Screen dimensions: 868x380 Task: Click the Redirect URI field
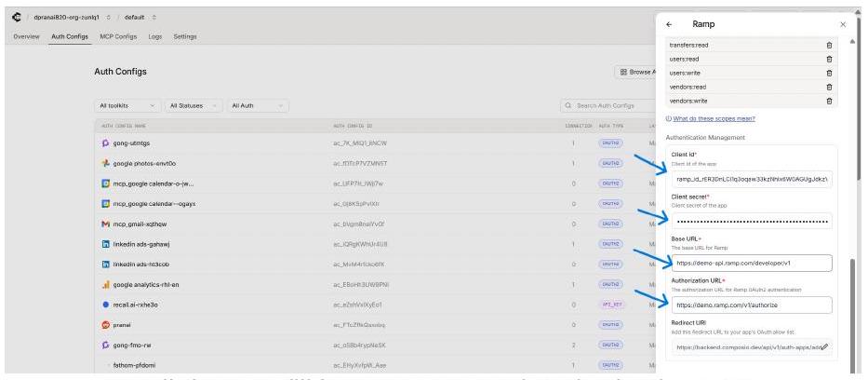point(752,347)
